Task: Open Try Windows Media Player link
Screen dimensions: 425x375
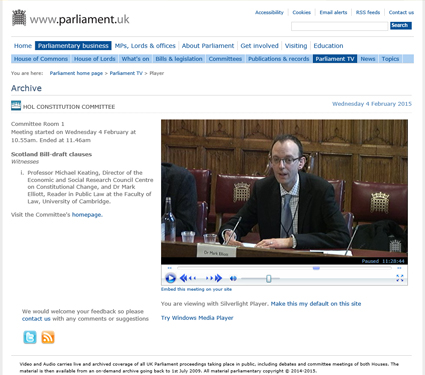Action: point(197,318)
